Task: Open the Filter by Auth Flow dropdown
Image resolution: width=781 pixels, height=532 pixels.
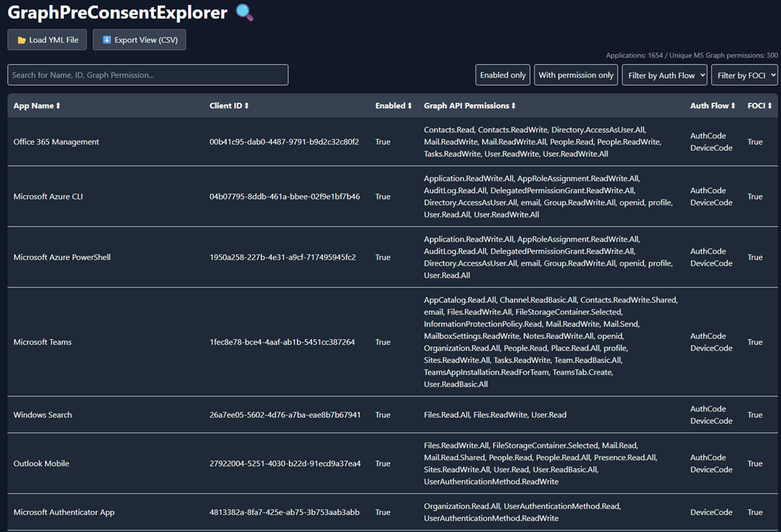Action: tap(664, 75)
